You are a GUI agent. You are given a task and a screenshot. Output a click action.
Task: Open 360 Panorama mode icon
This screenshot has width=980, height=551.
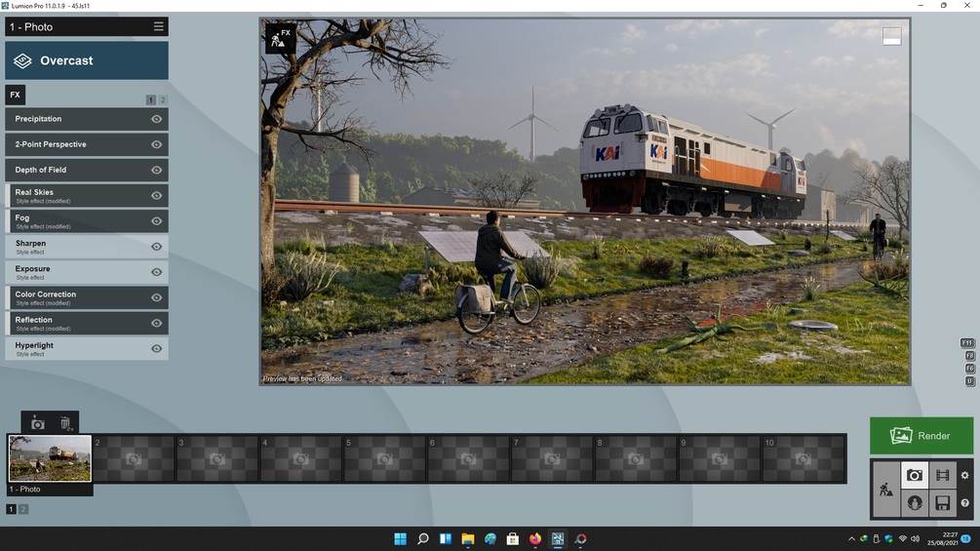[x=915, y=502]
